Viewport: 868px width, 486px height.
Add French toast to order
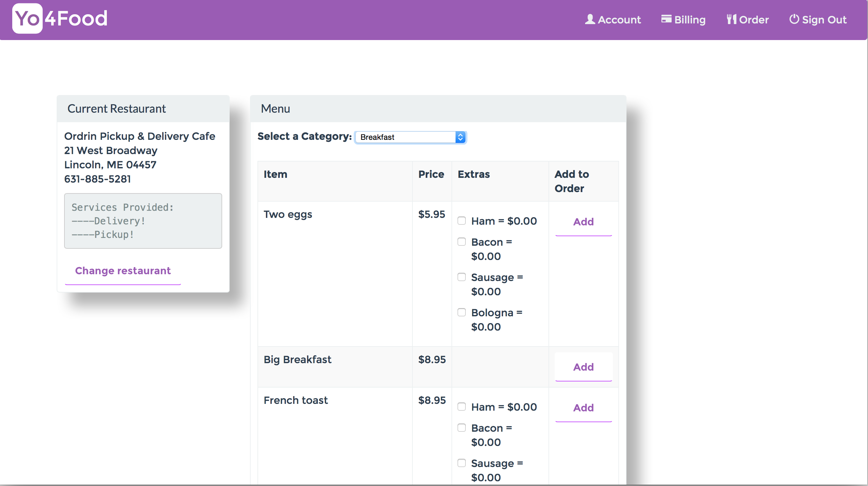coord(583,408)
